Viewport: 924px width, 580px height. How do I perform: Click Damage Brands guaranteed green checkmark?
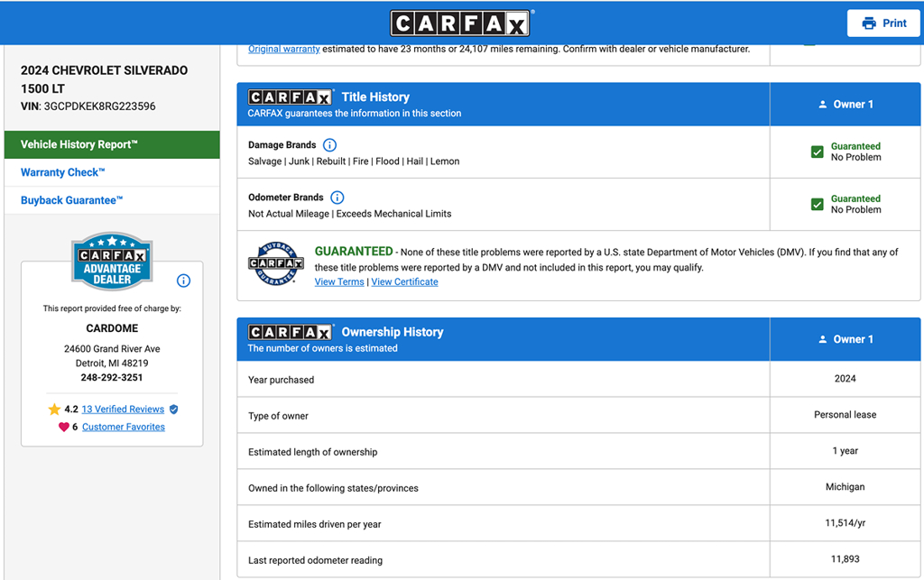click(x=818, y=152)
